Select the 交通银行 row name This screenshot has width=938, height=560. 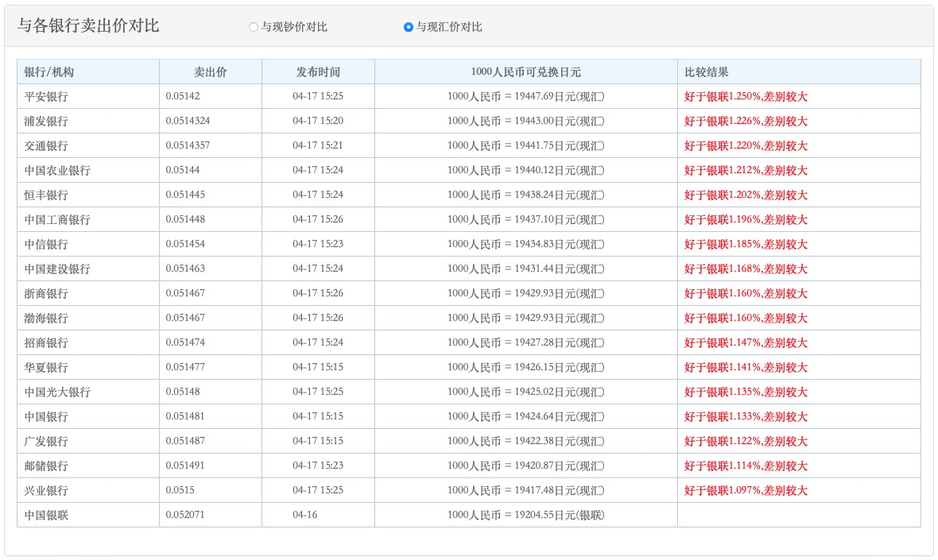(46, 145)
